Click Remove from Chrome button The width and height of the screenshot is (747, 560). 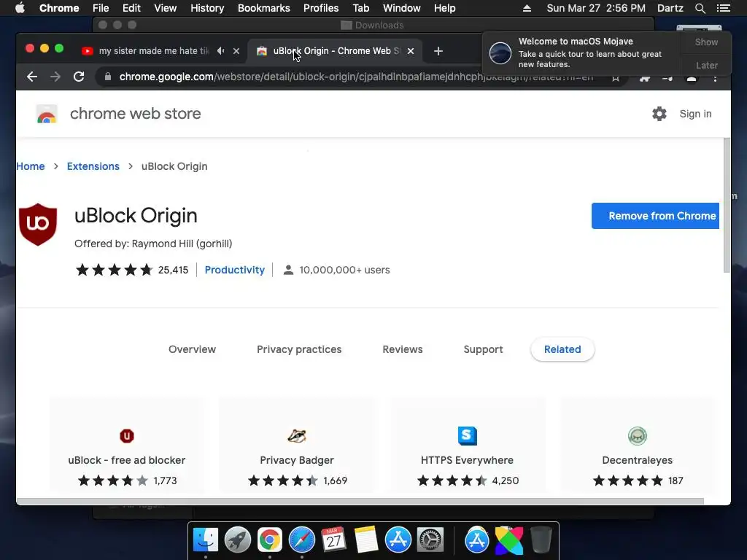[x=655, y=216]
